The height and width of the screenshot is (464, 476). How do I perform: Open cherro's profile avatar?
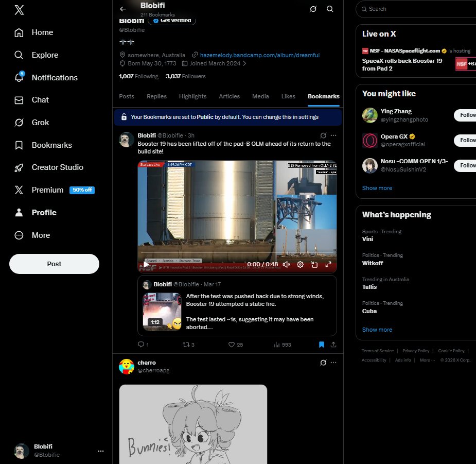click(x=127, y=367)
